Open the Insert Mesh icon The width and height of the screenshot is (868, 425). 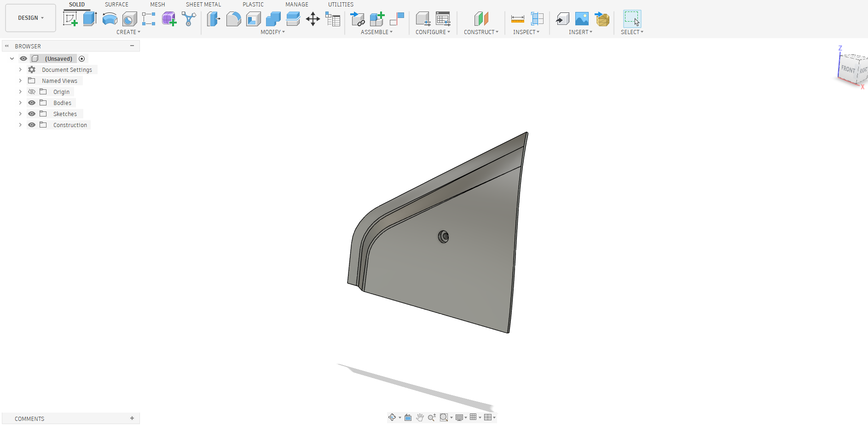[602, 19]
